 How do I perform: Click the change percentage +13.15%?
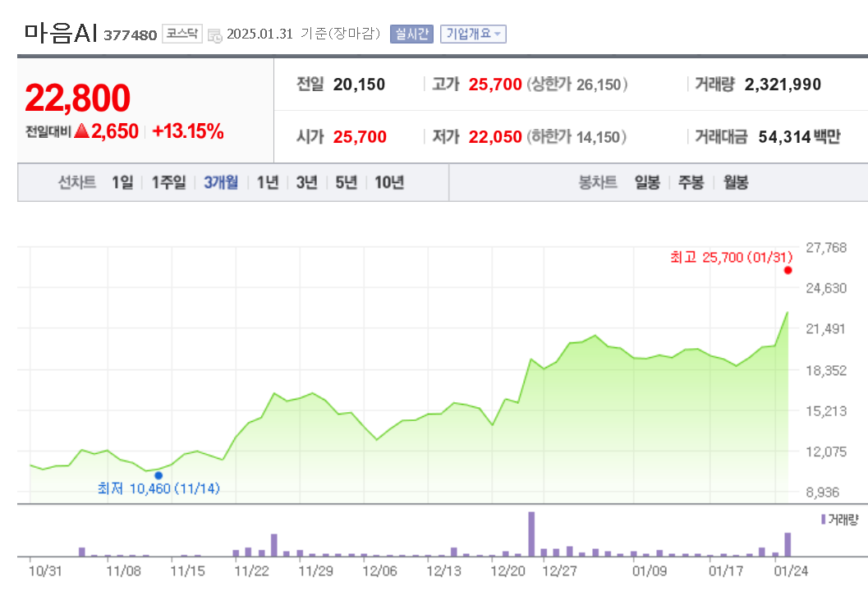click(x=188, y=131)
